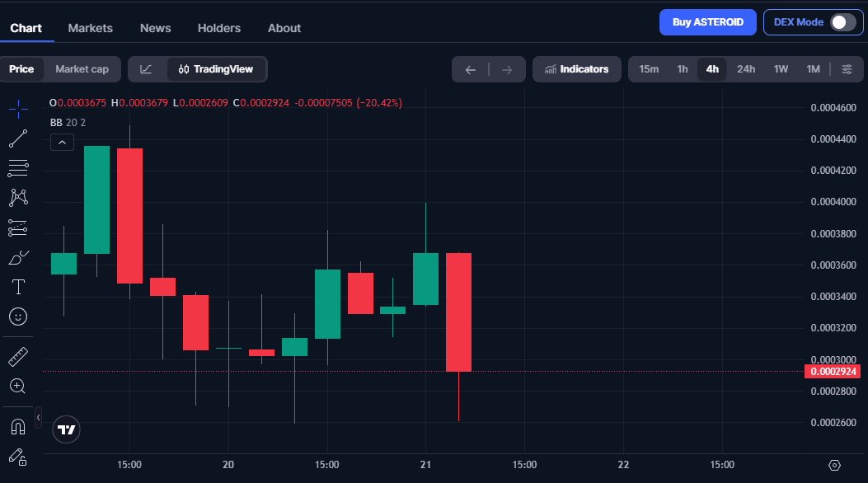
Task: Lock all drawings on the chart
Action: (x=17, y=457)
